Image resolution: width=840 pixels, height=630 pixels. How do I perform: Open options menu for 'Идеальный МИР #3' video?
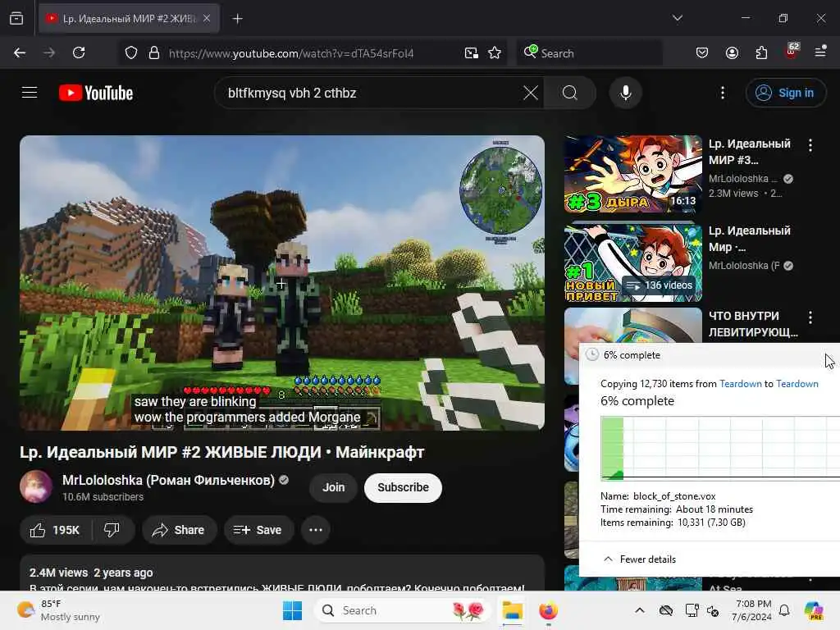(810, 145)
